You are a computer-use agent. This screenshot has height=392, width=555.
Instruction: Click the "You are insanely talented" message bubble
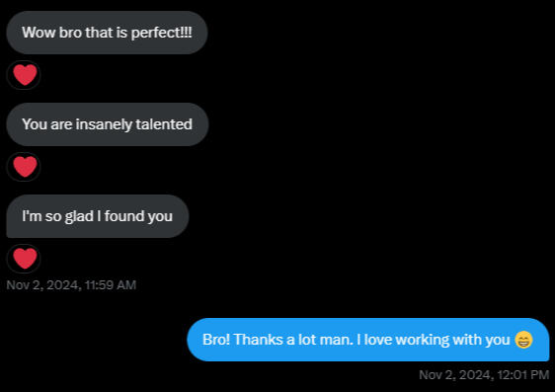(x=108, y=124)
